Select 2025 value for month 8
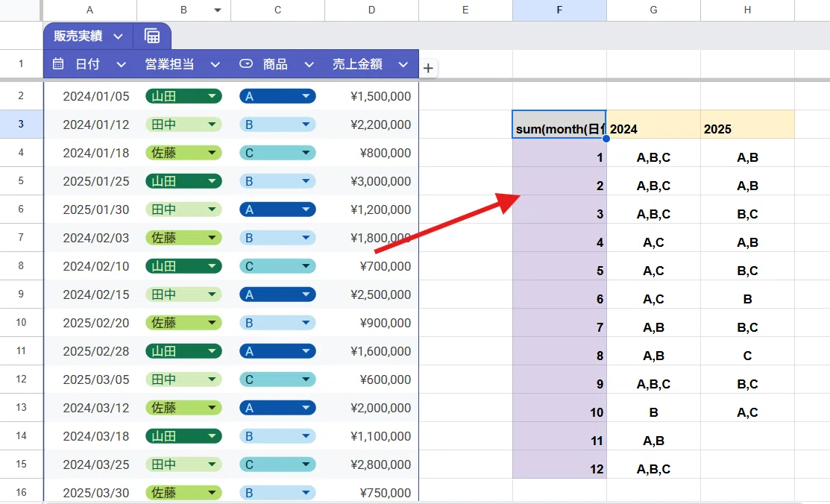The image size is (830, 504). click(747, 351)
